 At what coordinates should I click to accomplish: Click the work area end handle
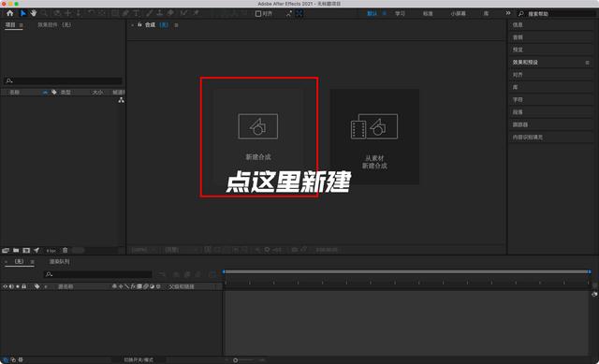tap(590, 272)
